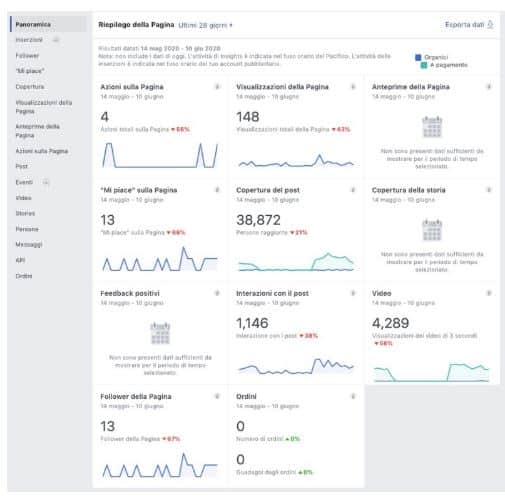The width and height of the screenshot is (505, 498).
Task: Click calendar icon in Feedback positivi card
Action: click(160, 333)
